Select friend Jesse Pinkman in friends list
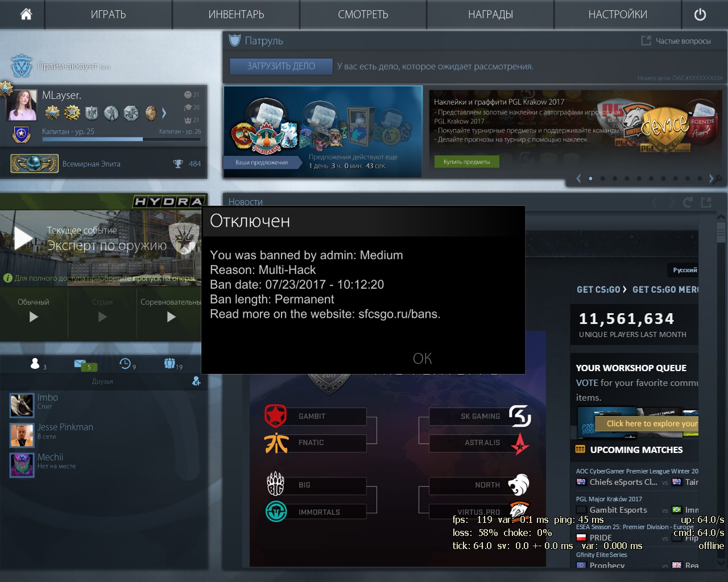The image size is (728, 582). coord(102,435)
